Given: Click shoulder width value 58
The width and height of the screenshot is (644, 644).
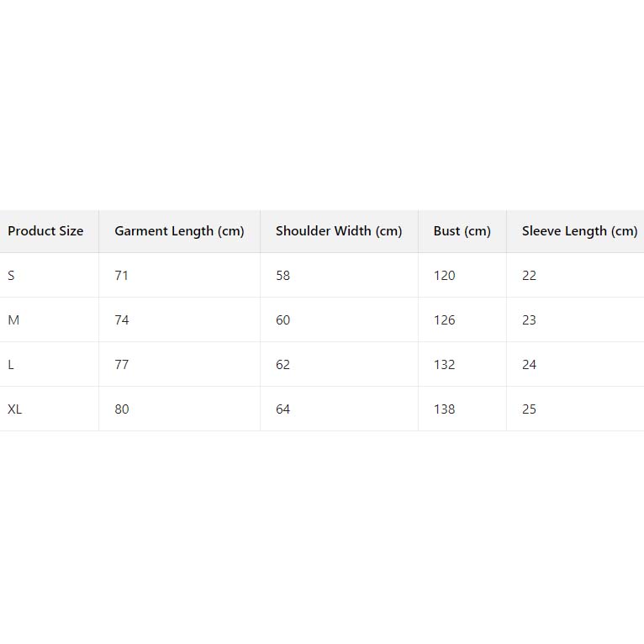Looking at the screenshot, I should tap(282, 276).
